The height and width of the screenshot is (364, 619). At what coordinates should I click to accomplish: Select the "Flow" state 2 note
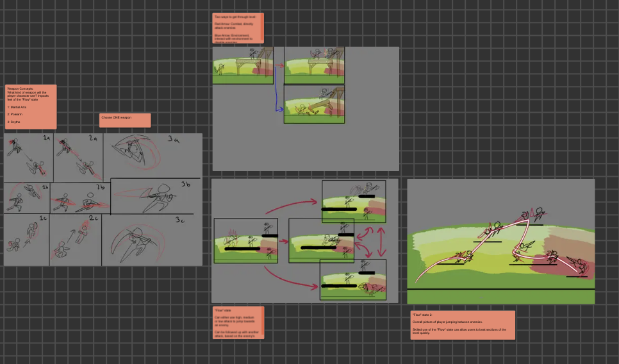(x=462, y=325)
